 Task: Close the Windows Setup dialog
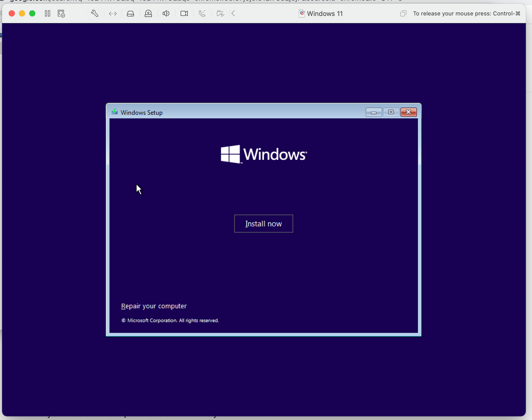click(408, 112)
